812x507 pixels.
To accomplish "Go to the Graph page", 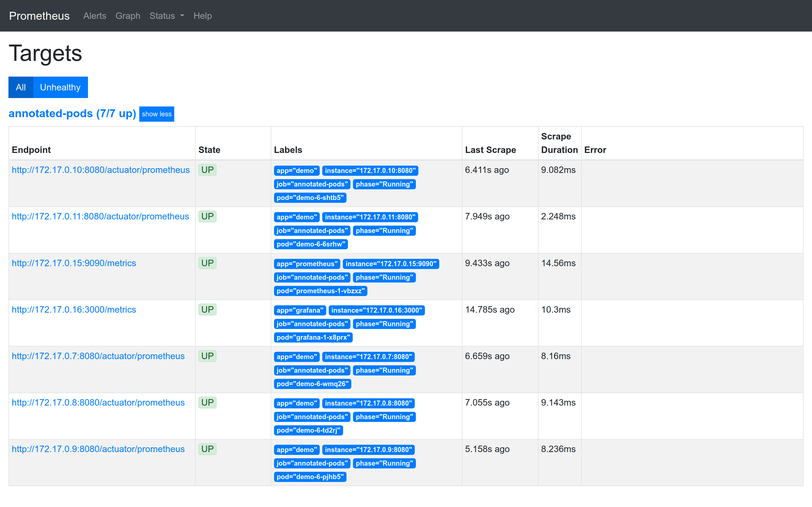I will (127, 16).
